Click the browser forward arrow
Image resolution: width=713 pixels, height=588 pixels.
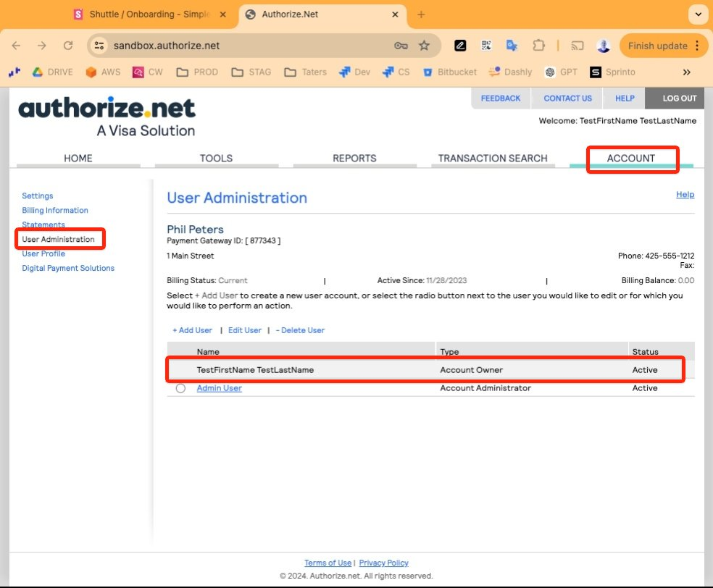[x=42, y=46]
